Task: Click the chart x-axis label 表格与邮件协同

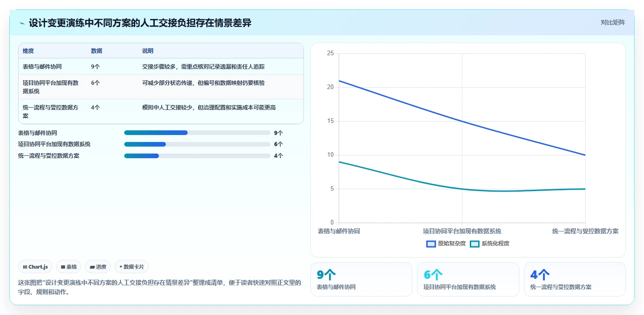Action: 339,231
